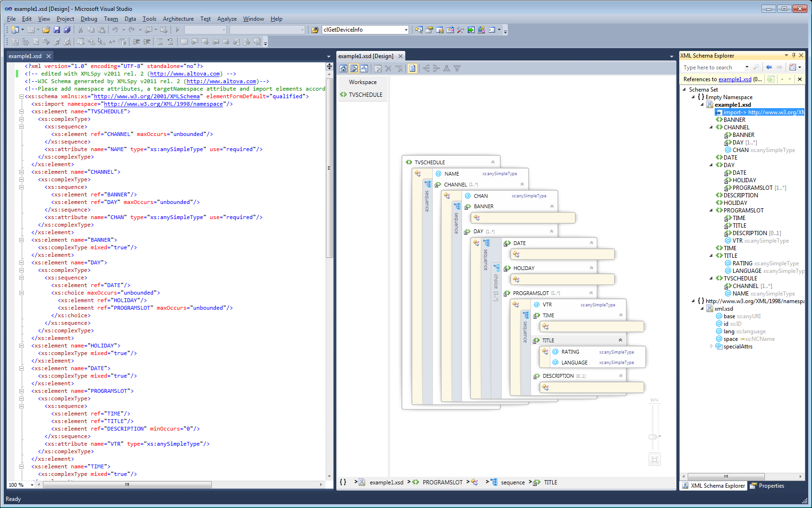Click the View Code document icon
The width and height of the screenshot is (812, 508).
pos(412,68)
